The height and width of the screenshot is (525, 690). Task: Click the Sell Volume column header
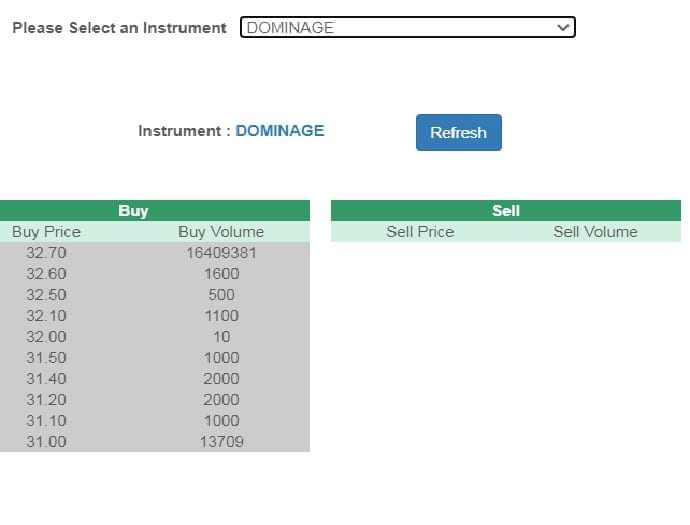coord(595,232)
